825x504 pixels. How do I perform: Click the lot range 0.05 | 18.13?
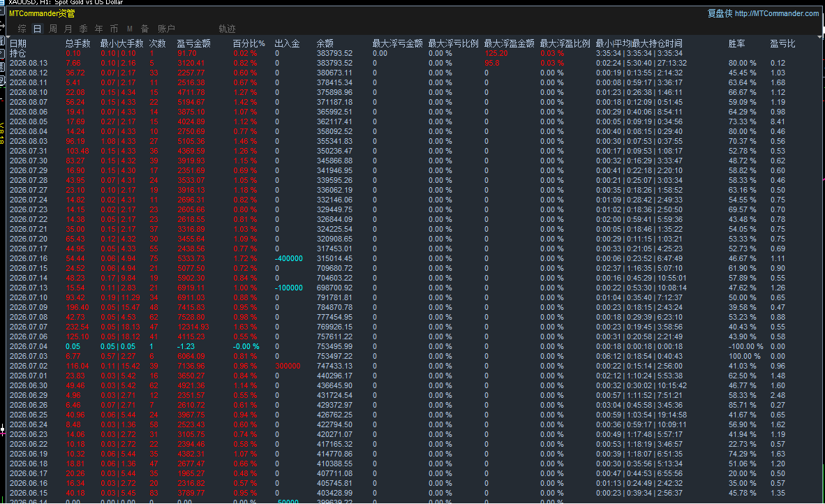pos(121,327)
